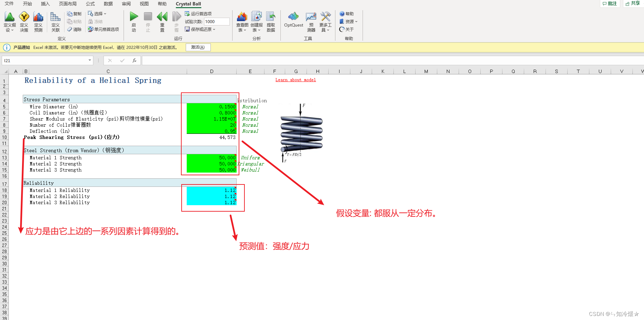The width and height of the screenshot is (644, 320).
Task: Select the Material 2 Reliability cyan cell
Action: coord(211,196)
